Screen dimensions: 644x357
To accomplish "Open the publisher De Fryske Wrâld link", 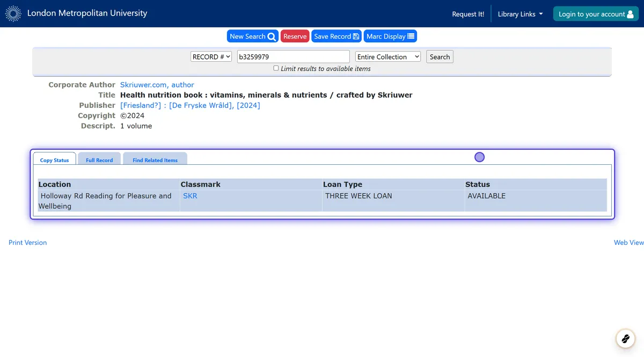I will tap(190, 105).
